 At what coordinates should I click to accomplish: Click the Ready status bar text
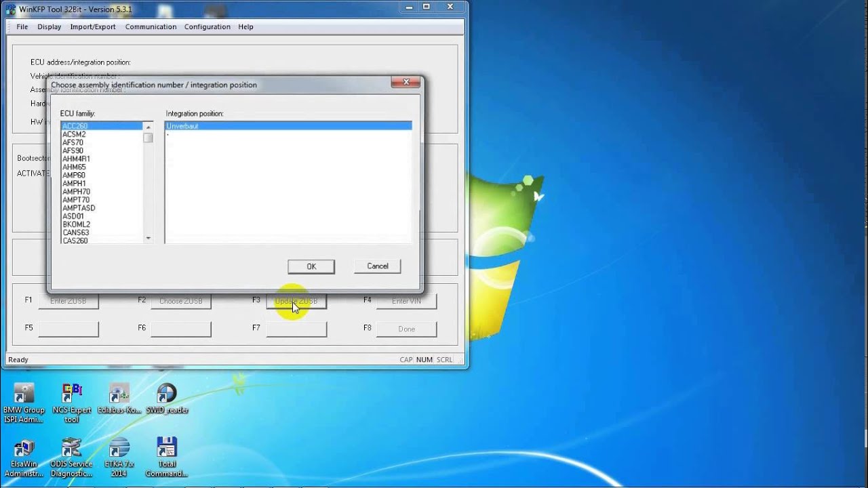(18, 360)
